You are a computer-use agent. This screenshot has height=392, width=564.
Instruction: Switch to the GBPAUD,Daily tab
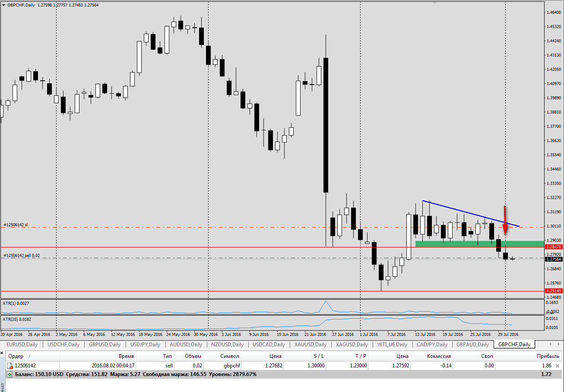pos(472,345)
